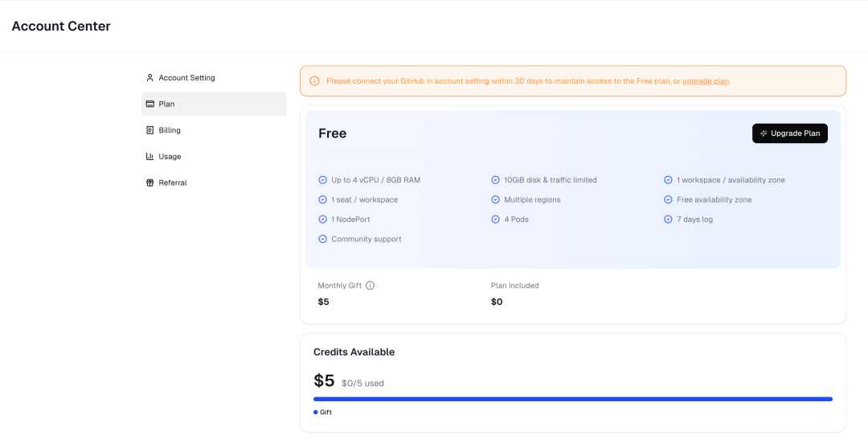Follow the upgrade plan link in banner
The width and height of the screenshot is (868, 439).
pyautogui.click(x=705, y=81)
